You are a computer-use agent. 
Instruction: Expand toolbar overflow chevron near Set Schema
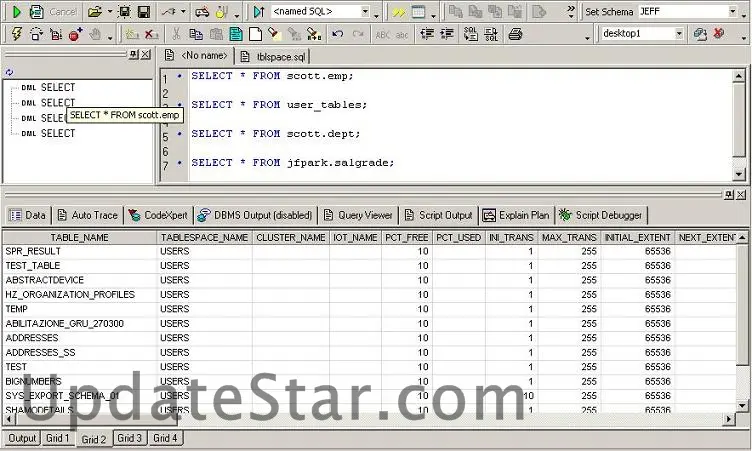(571, 12)
